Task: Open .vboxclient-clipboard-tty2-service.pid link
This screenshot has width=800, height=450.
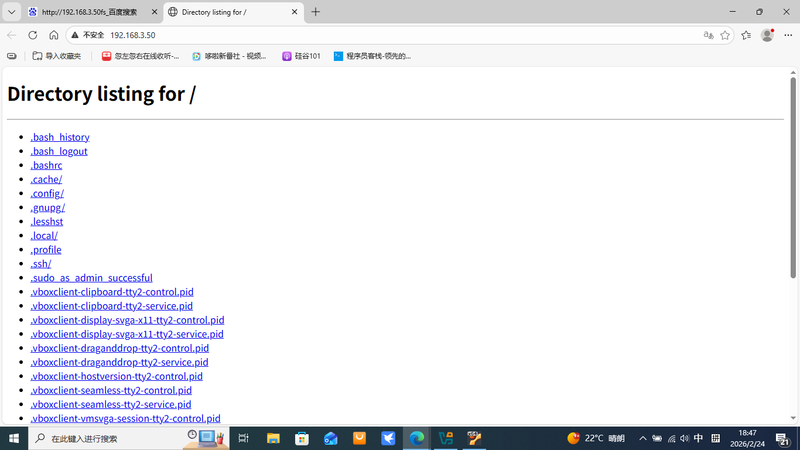Action: [x=111, y=306]
